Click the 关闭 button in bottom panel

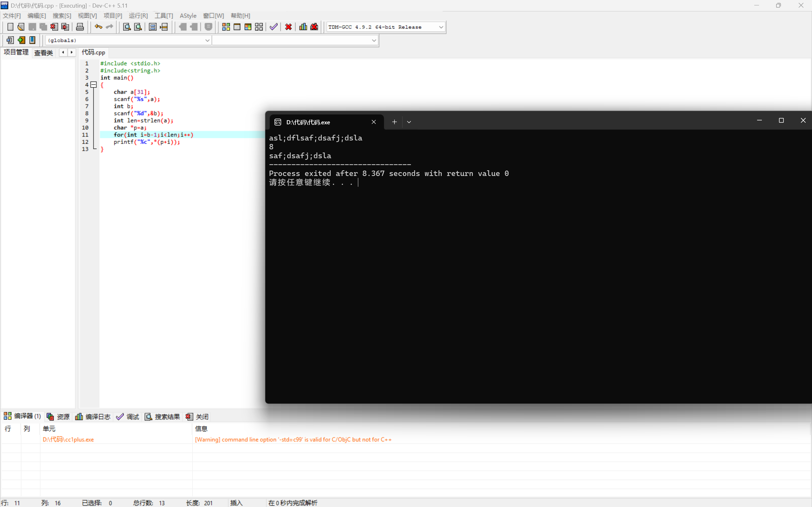pyautogui.click(x=197, y=416)
